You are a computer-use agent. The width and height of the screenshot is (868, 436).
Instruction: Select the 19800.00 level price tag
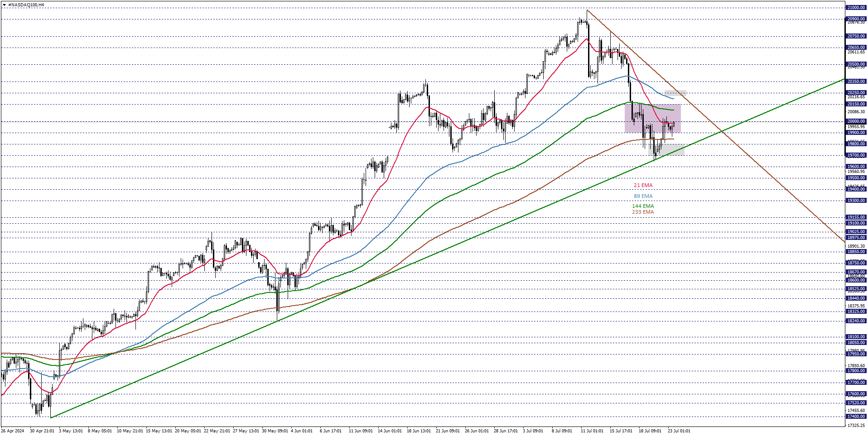tap(856, 144)
